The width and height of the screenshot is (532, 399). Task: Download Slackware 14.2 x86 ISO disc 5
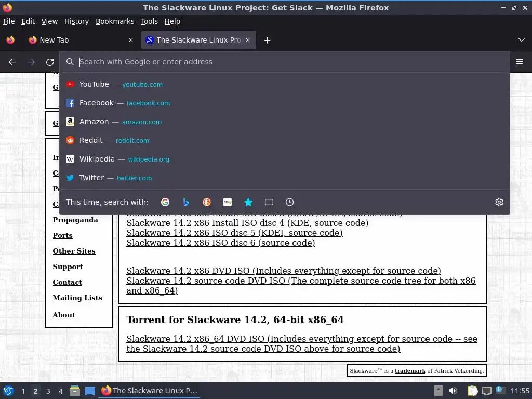point(234,233)
